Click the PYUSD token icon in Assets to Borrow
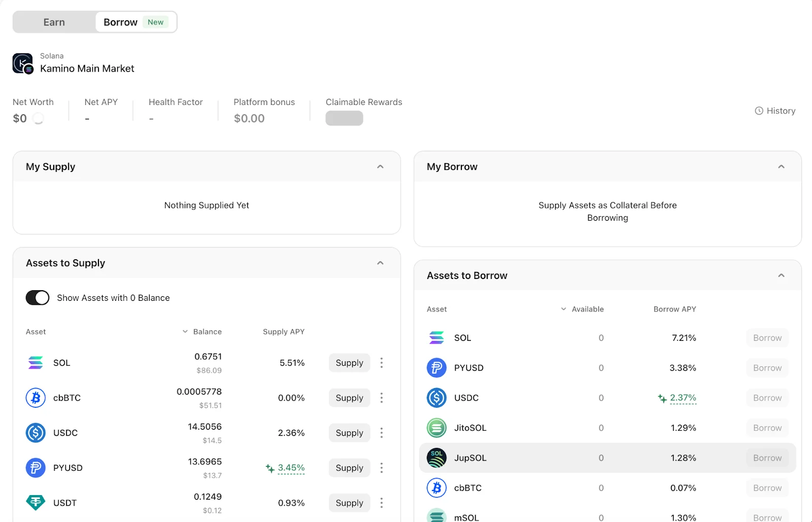The width and height of the screenshot is (812, 522). pyautogui.click(x=436, y=368)
